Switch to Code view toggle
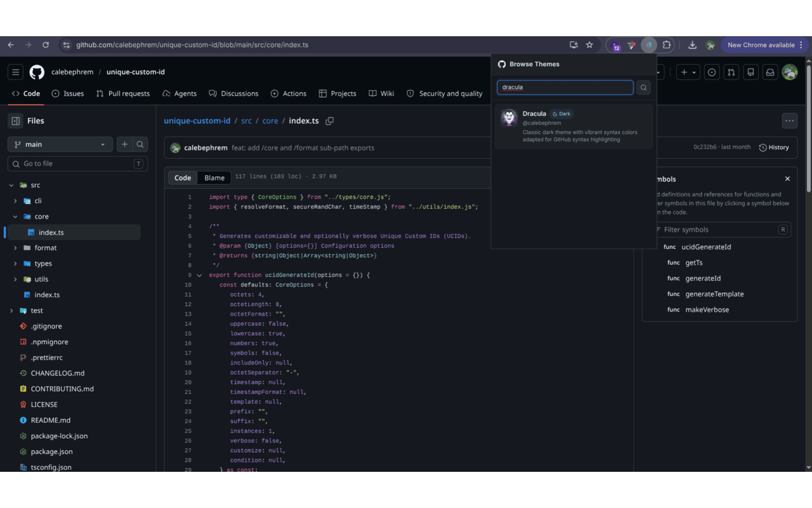 point(183,178)
